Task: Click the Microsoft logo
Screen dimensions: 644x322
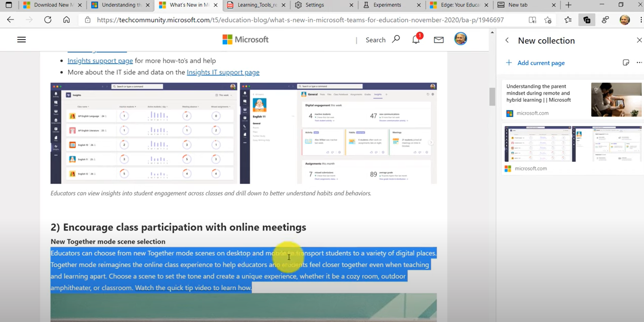Action: tap(245, 40)
